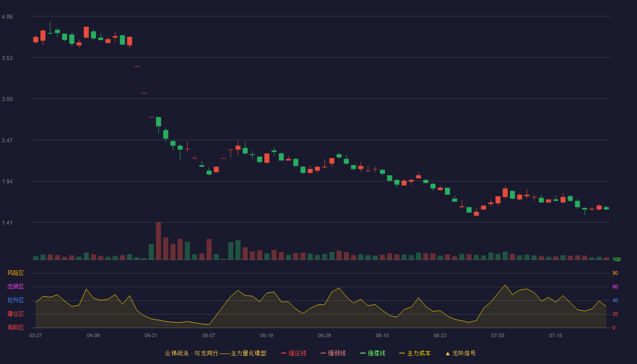The width and height of the screenshot is (637, 364).
Task: Toggle the 强撑线 legend entry
Action: click(x=373, y=353)
